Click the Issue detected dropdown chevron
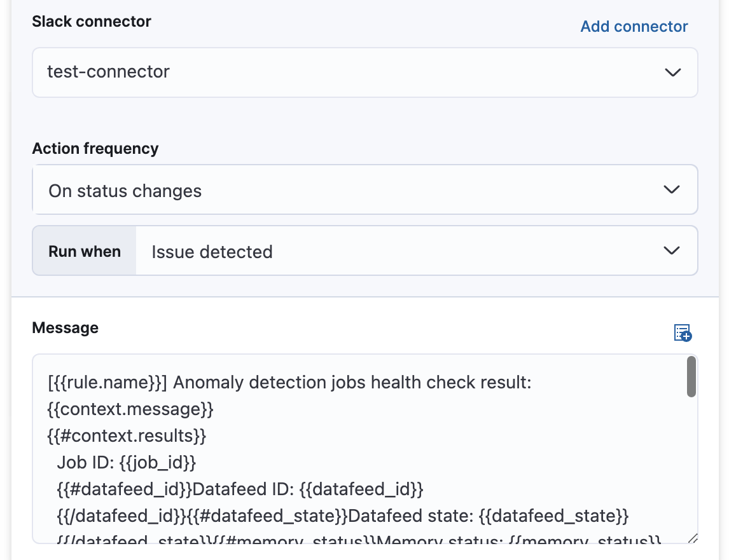729x560 pixels. click(x=671, y=250)
